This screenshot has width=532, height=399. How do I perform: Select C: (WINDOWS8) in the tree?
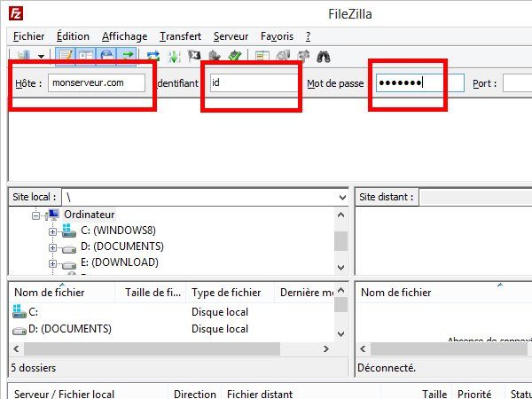[118, 231]
